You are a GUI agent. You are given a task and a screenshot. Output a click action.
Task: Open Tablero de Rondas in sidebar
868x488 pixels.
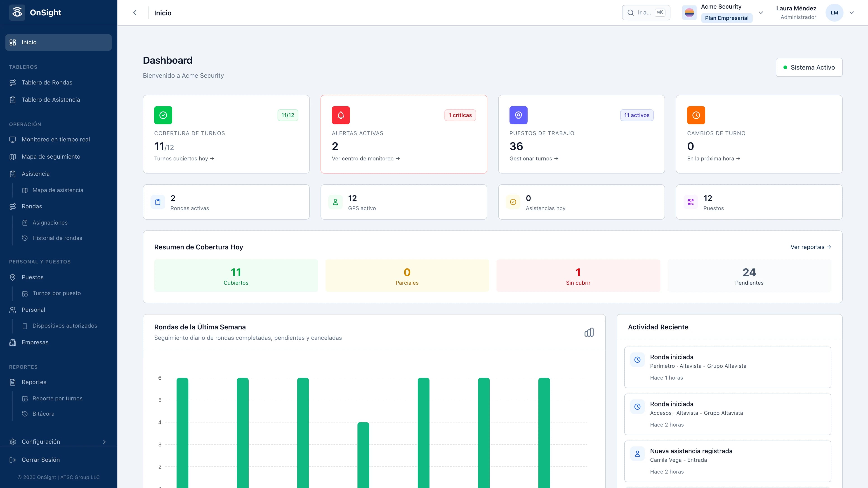pyautogui.click(x=58, y=82)
